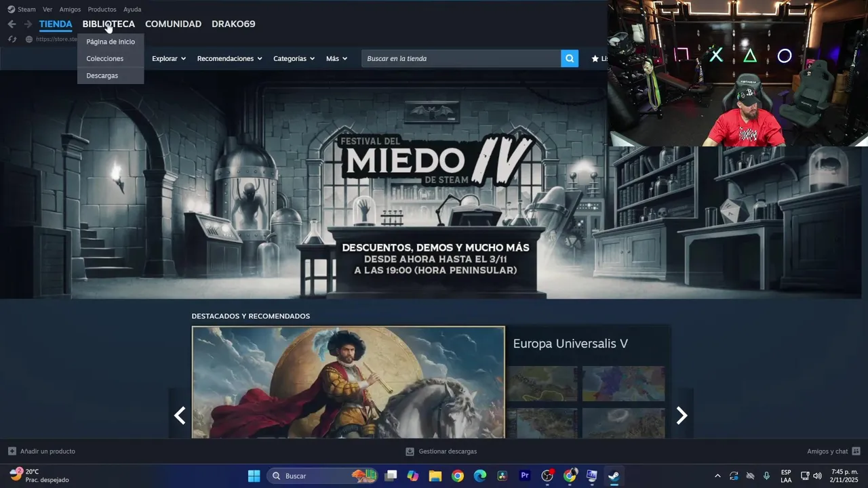
Task: Click the microphone tray icon
Action: [x=766, y=476]
